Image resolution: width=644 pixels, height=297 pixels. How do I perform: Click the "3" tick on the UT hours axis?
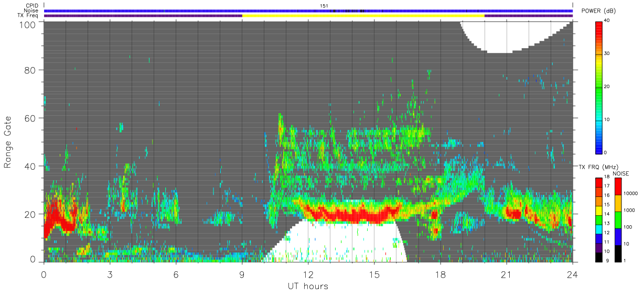click(110, 274)
